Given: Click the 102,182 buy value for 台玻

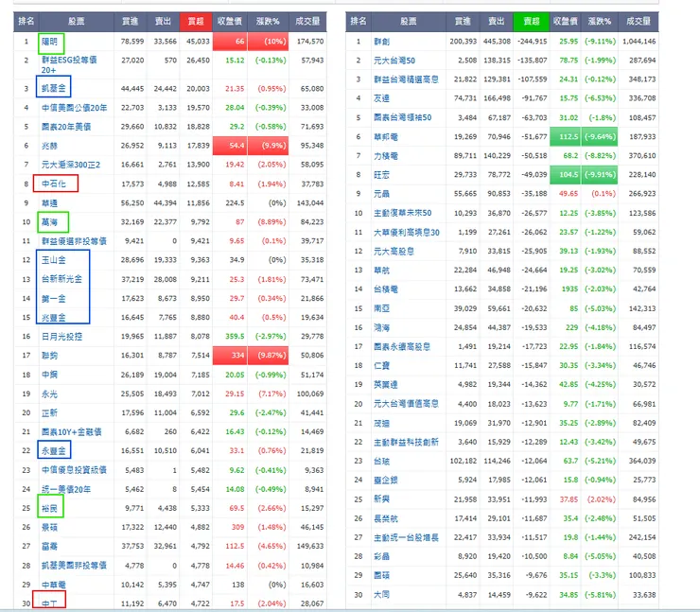Looking at the screenshot, I should pos(464,461).
